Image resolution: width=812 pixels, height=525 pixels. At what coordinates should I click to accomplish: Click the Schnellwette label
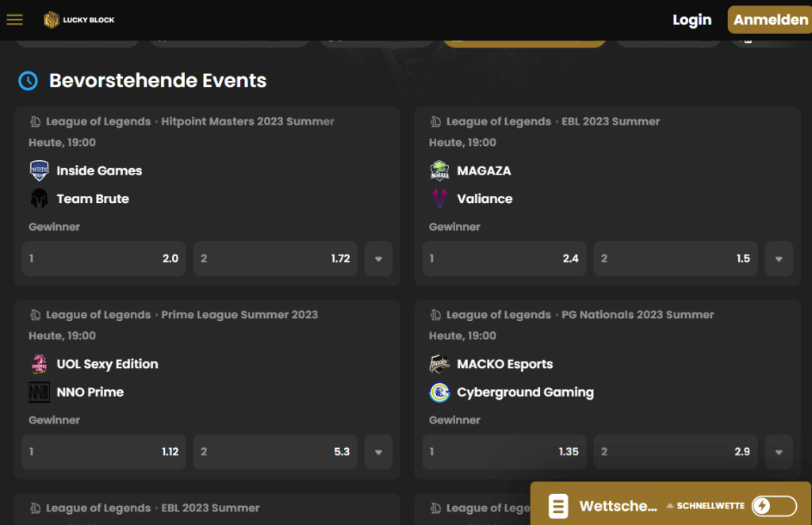point(710,506)
